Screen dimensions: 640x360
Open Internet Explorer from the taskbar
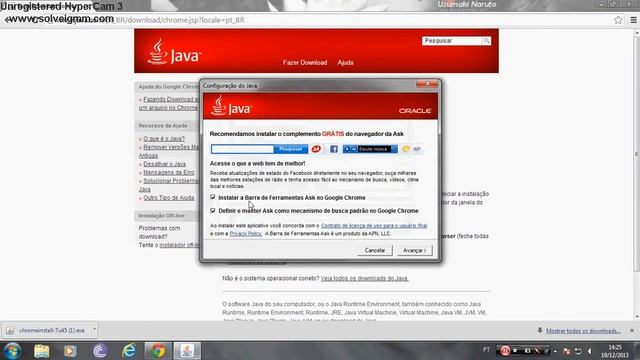coord(129,351)
